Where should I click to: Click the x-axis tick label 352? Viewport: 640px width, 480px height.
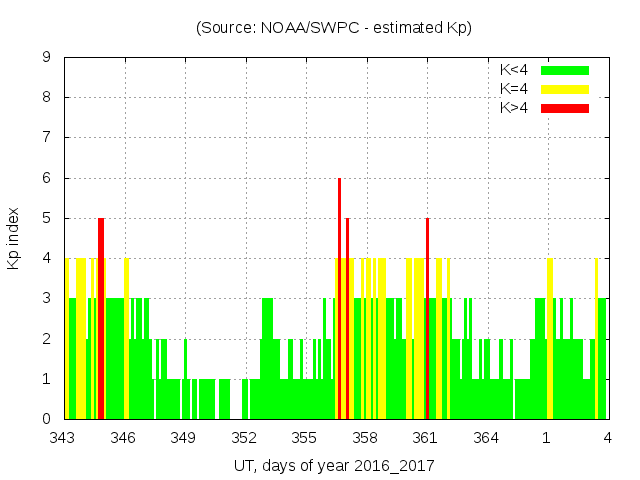(245, 438)
